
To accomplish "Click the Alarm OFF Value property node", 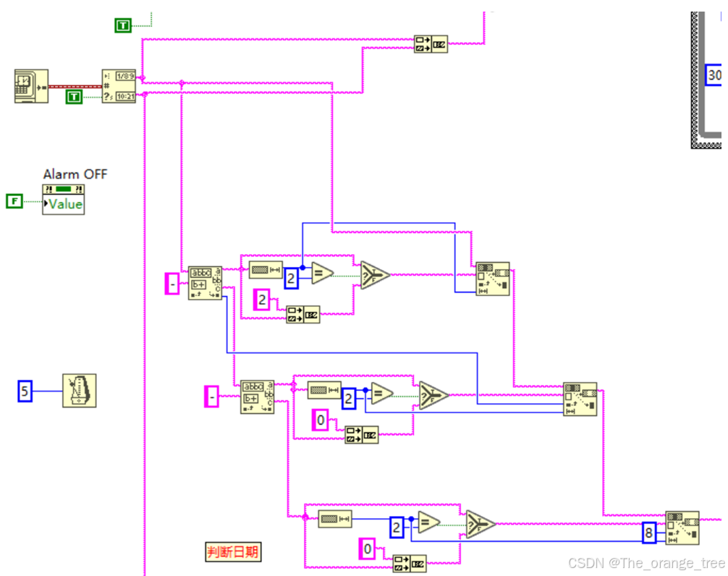I will [x=63, y=200].
